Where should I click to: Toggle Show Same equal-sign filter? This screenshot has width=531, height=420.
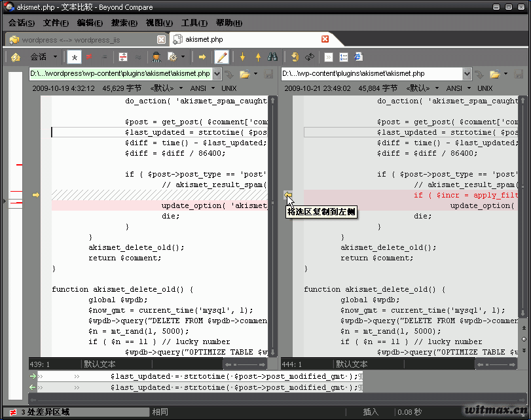tap(105, 57)
